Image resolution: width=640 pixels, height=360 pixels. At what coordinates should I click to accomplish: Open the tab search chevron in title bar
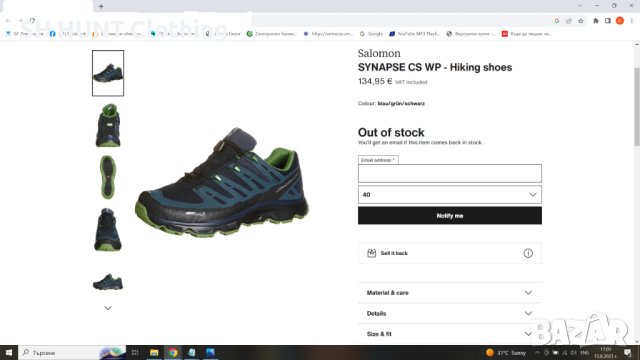point(580,6)
